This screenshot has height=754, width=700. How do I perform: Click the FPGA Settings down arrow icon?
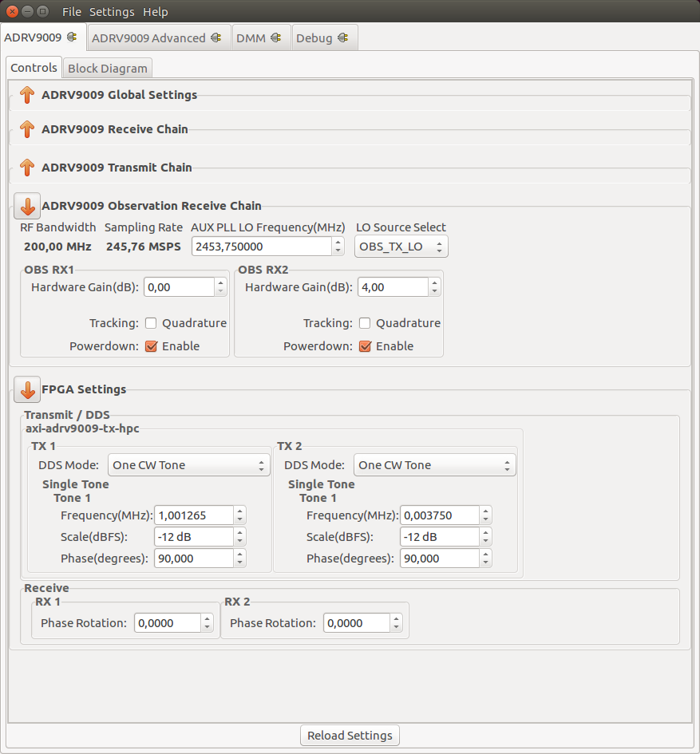click(26, 389)
